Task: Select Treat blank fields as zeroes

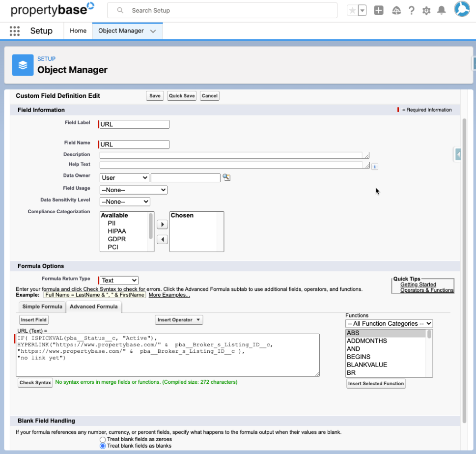Action: 103,439
